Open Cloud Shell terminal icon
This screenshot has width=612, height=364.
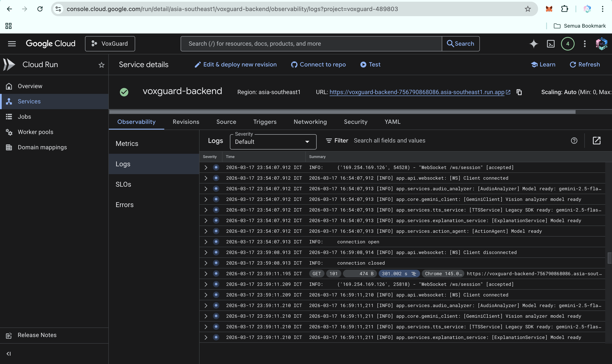click(x=551, y=44)
